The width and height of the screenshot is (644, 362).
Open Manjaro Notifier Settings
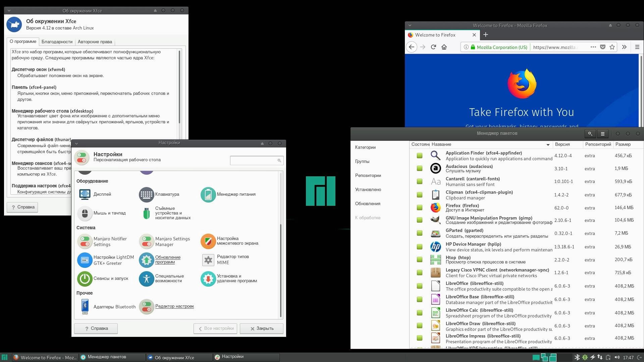[103, 241]
